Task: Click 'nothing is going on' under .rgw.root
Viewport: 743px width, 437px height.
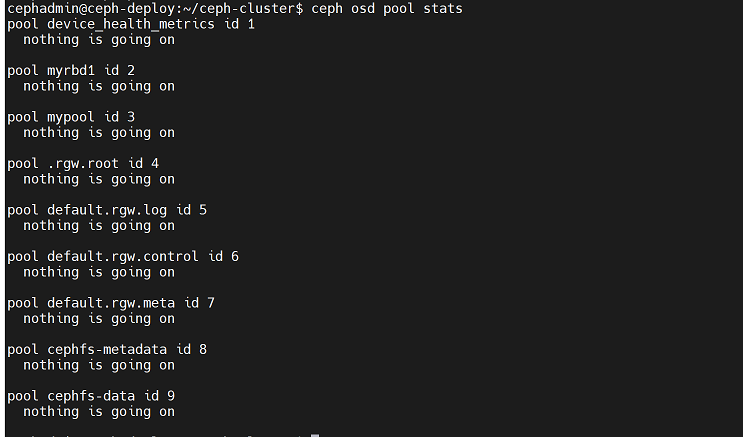Action: tap(99, 179)
